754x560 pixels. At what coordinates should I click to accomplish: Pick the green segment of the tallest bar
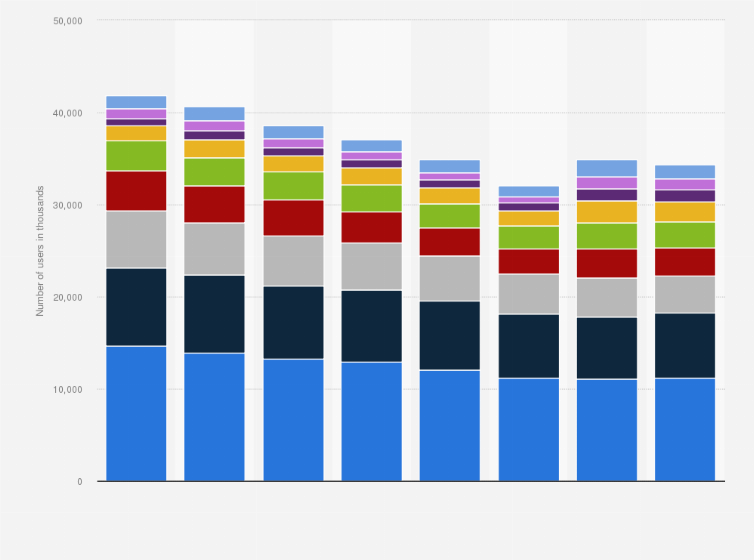[x=136, y=156]
